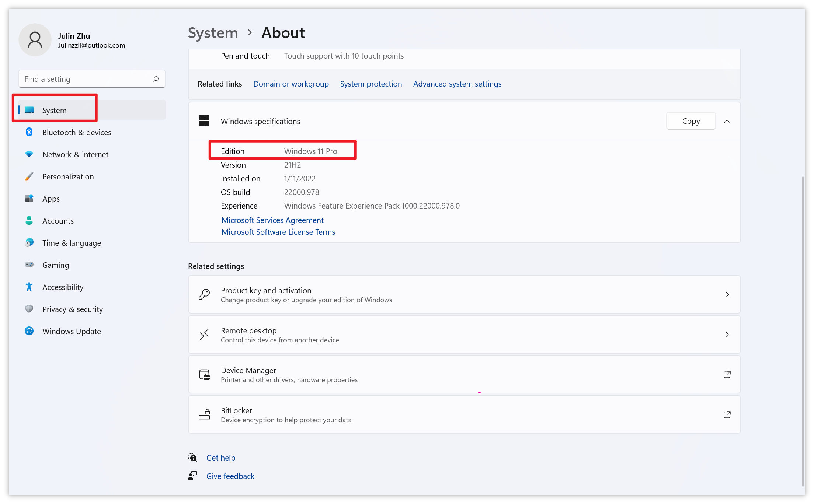Click the Device Manager icon
Image resolution: width=814 pixels, height=504 pixels.
coord(205,375)
